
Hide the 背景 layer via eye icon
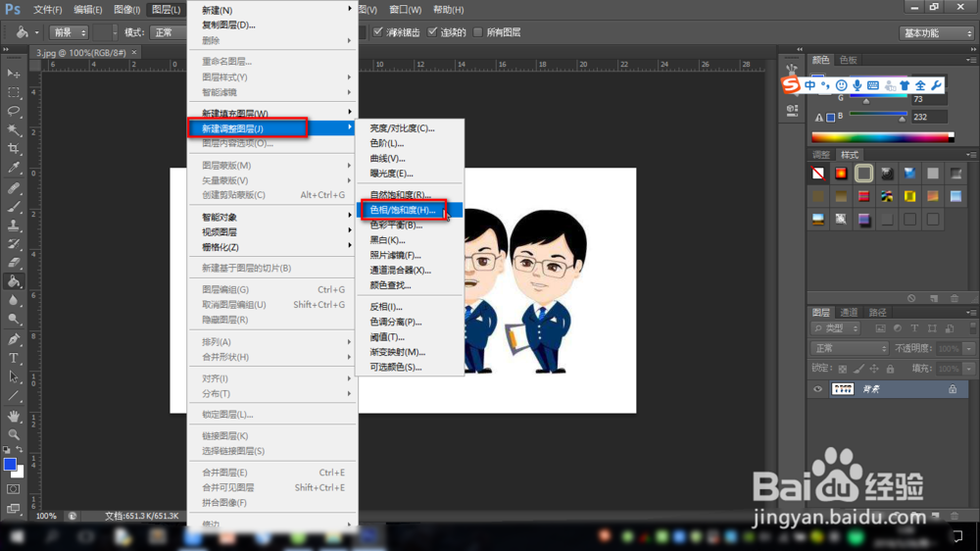pyautogui.click(x=817, y=389)
